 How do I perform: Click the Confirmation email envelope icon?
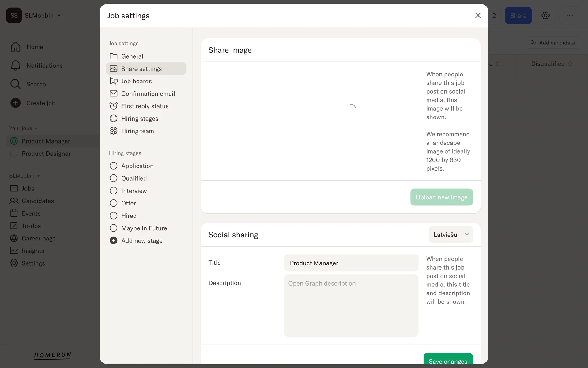(x=114, y=94)
